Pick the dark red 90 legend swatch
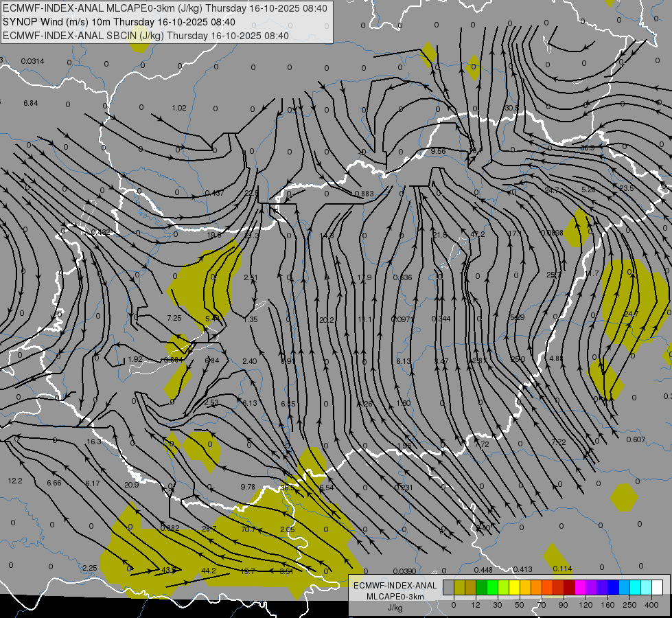The height and width of the screenshot is (618, 672). pos(569,587)
